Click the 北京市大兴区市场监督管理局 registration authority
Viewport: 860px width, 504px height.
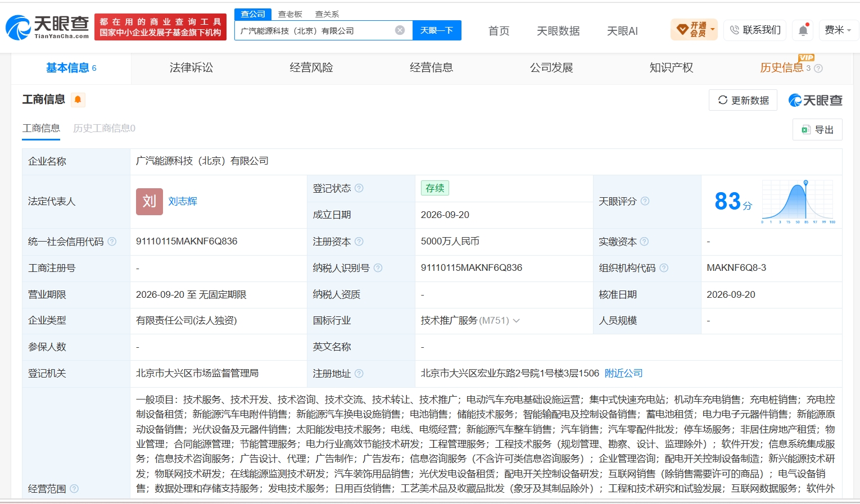click(197, 374)
